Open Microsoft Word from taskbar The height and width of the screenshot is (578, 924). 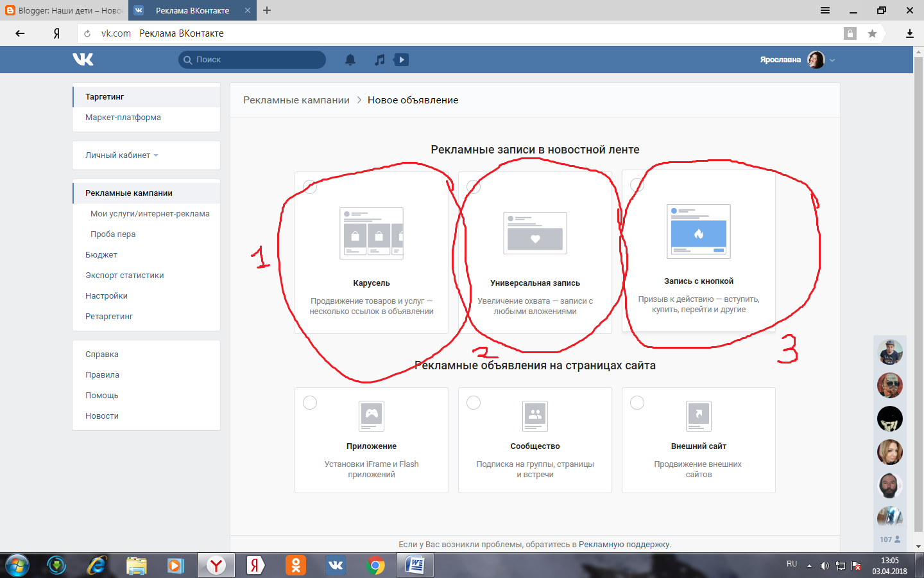coord(415,565)
